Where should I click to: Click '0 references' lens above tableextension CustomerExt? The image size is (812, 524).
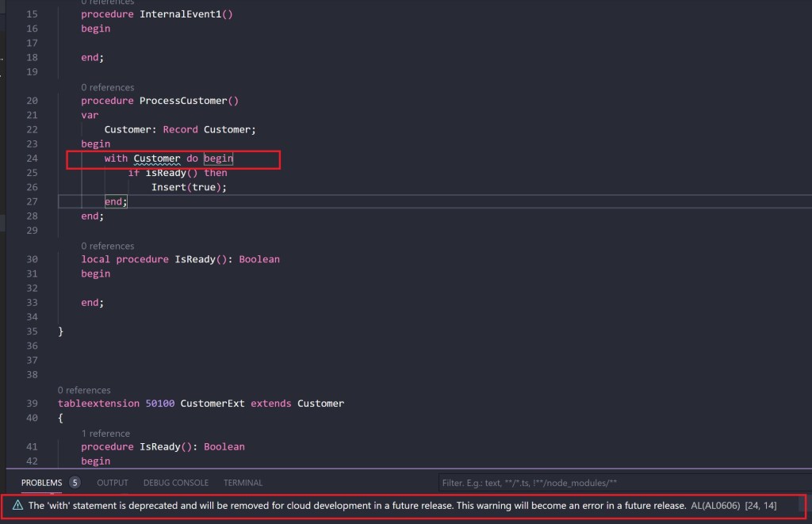point(84,390)
